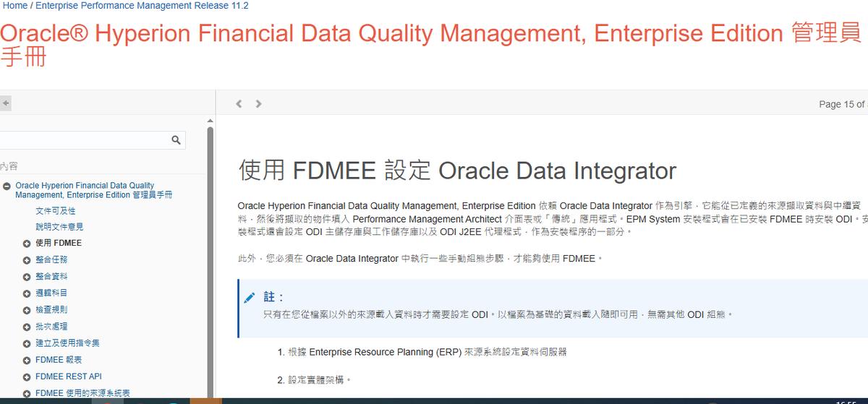The height and width of the screenshot is (404, 868).
Task: Expand the 批次處理 plus icon
Action: tap(27, 327)
